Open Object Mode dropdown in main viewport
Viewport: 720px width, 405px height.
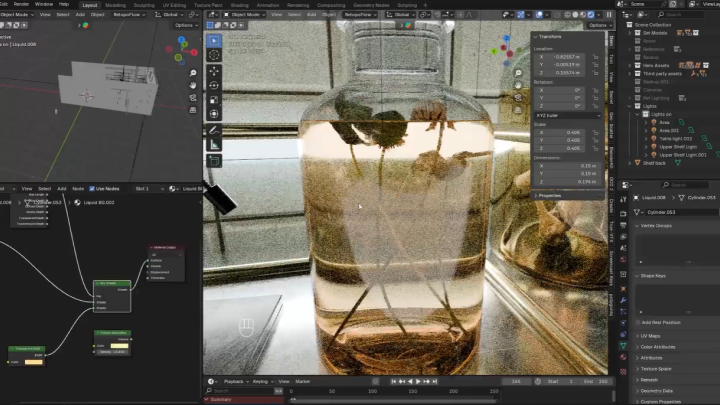pyautogui.click(x=244, y=15)
